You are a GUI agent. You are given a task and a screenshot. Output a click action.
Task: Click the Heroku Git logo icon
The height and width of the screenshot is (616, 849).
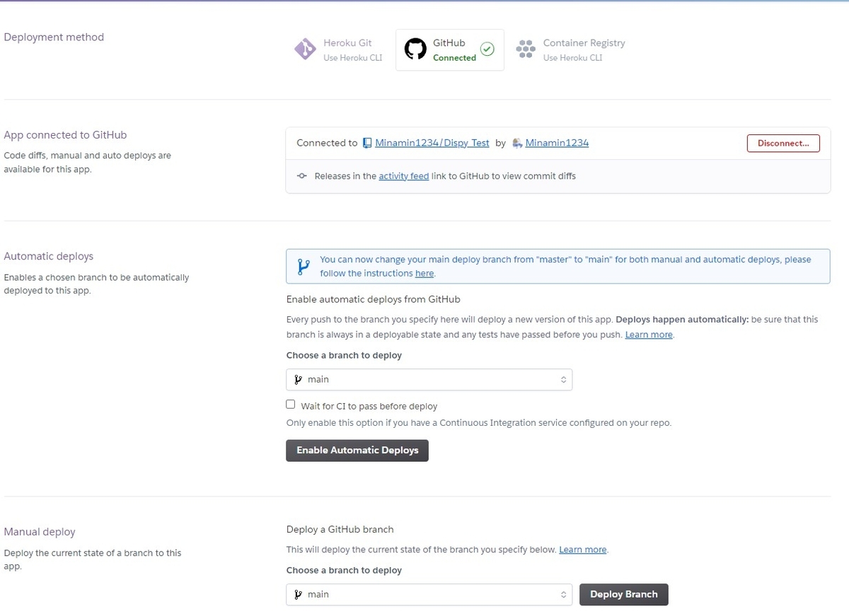pos(305,50)
